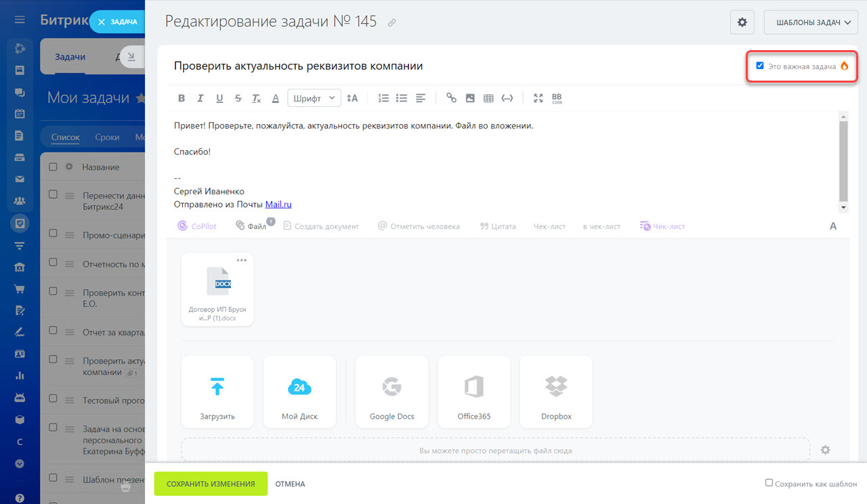Tick checkbox for 'Перенести данн' row
Viewport: 867px width, 504px height.
point(53,194)
